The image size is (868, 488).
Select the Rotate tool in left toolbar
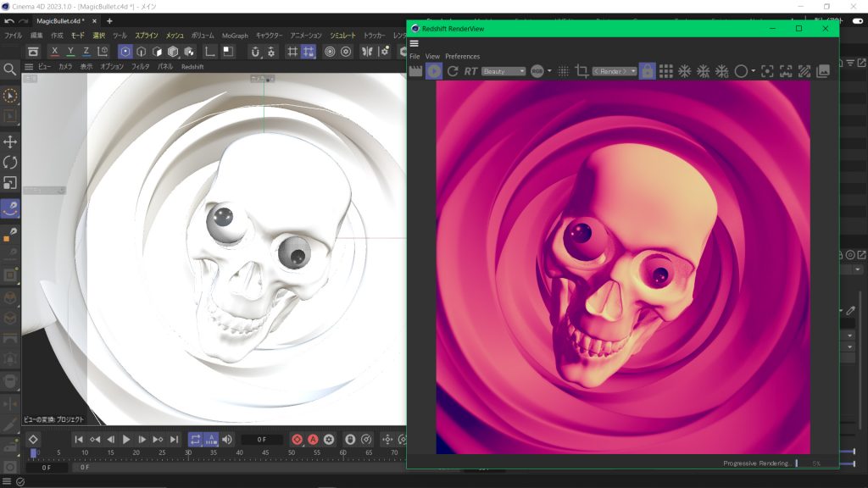click(10, 162)
